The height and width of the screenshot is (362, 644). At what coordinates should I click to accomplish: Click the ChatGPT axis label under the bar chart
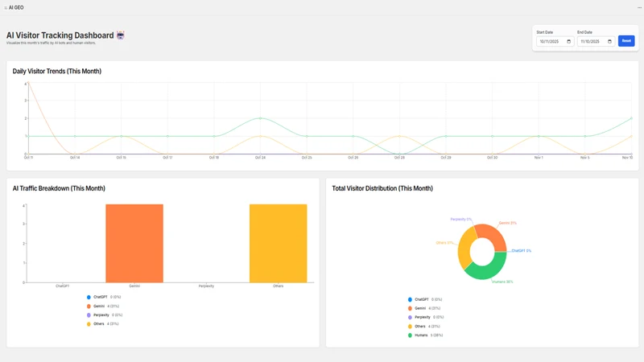(63, 286)
